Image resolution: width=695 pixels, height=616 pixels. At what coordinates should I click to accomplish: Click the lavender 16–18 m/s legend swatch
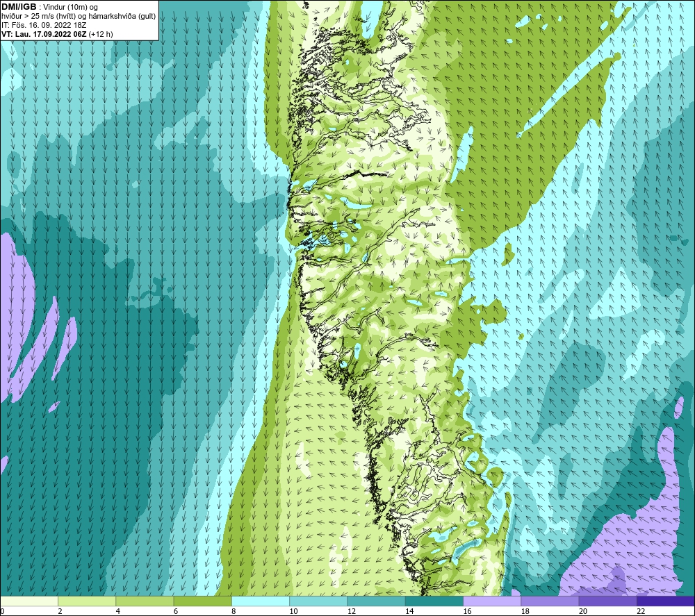point(493,601)
